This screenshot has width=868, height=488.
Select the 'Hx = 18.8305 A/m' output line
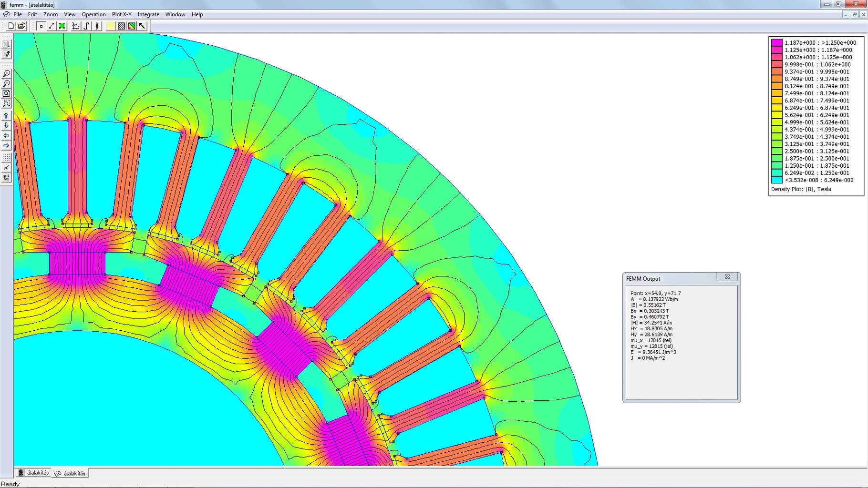(x=651, y=328)
